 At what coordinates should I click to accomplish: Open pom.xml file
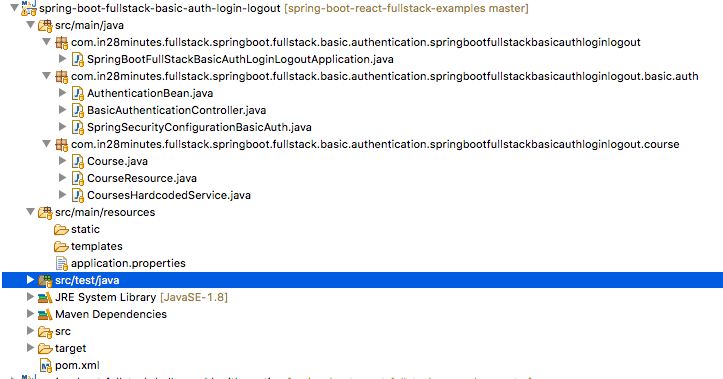77,366
